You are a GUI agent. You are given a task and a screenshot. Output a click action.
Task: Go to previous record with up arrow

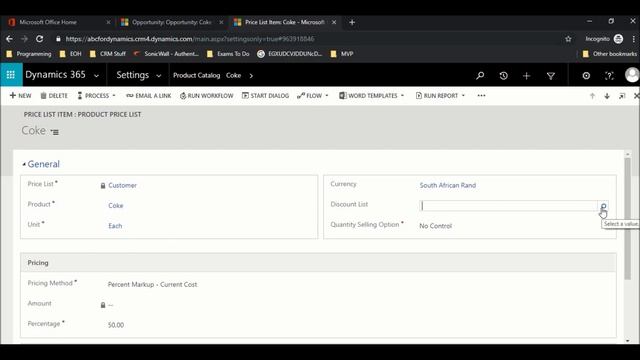point(592,96)
